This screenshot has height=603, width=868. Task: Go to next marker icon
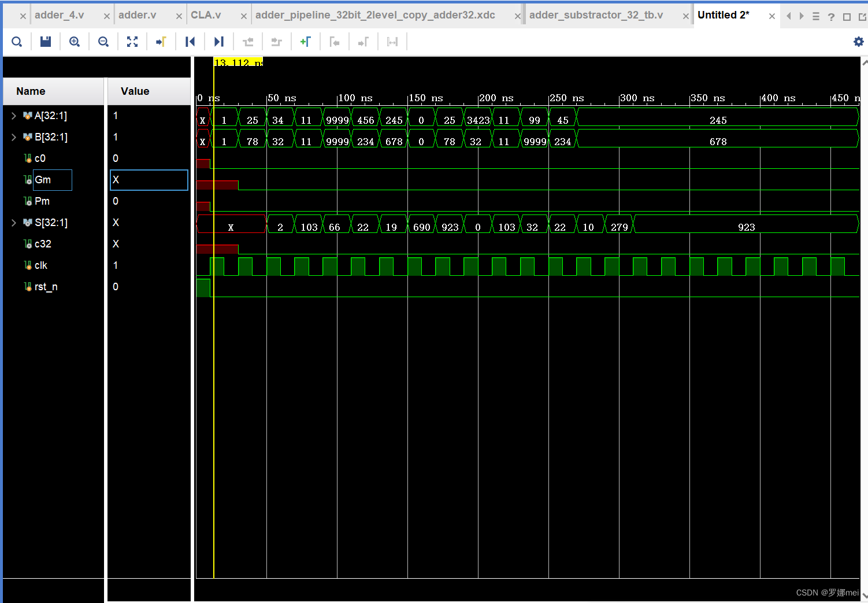click(363, 42)
